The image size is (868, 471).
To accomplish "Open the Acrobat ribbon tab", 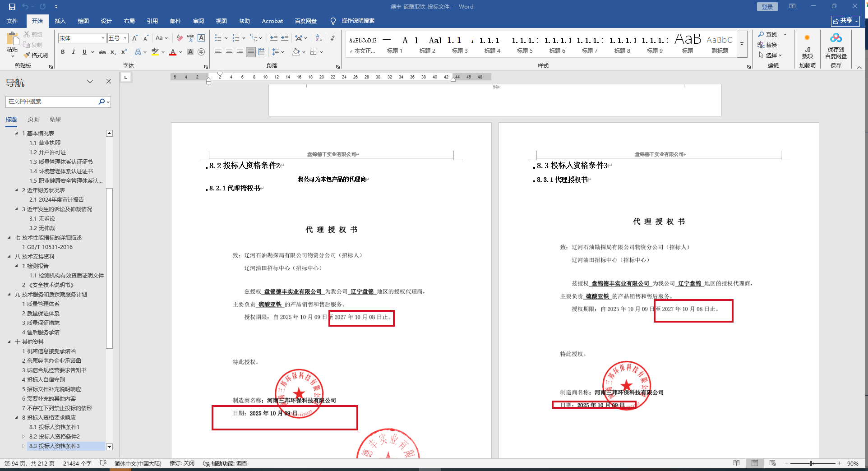I will click(x=272, y=21).
